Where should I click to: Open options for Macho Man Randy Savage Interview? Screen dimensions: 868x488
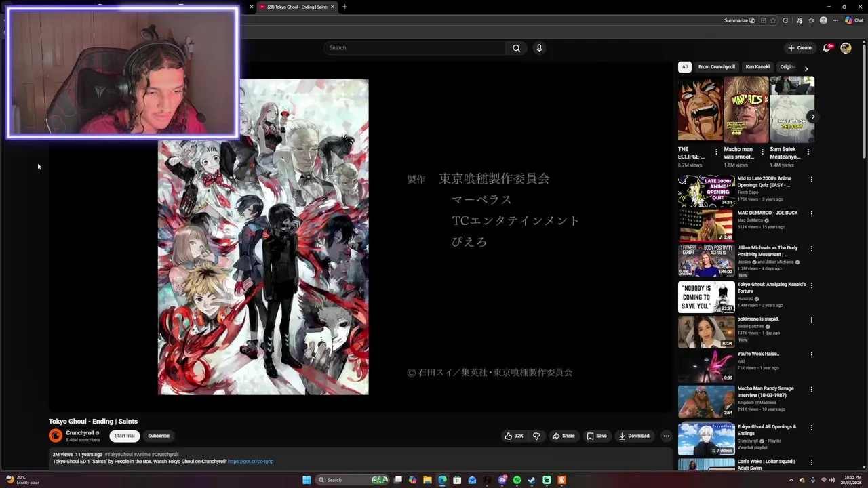click(811, 390)
